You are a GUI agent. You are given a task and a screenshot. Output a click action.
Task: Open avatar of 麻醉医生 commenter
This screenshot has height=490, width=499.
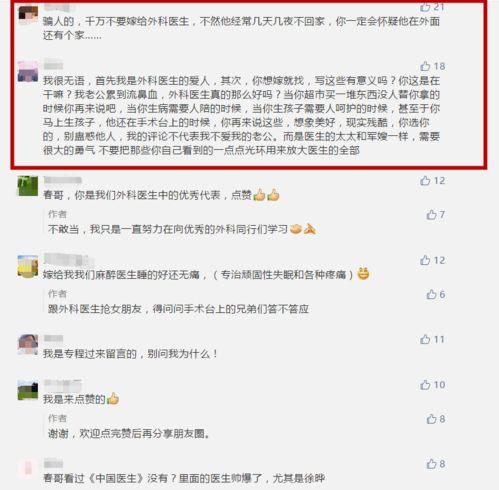pyautogui.click(x=28, y=266)
